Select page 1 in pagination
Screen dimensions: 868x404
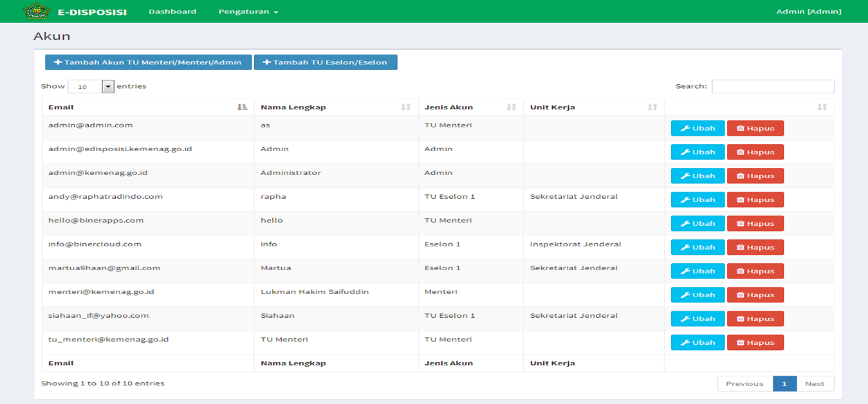(x=784, y=383)
